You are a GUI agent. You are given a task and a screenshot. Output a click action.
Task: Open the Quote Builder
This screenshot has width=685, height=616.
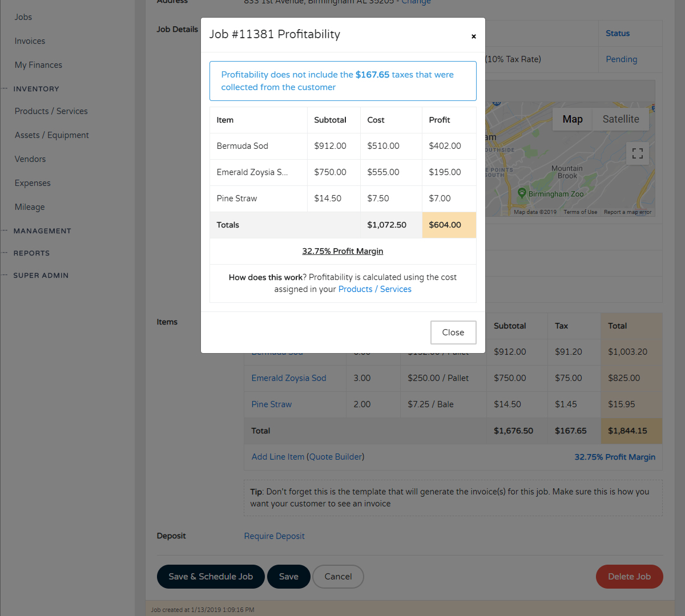[x=336, y=456]
